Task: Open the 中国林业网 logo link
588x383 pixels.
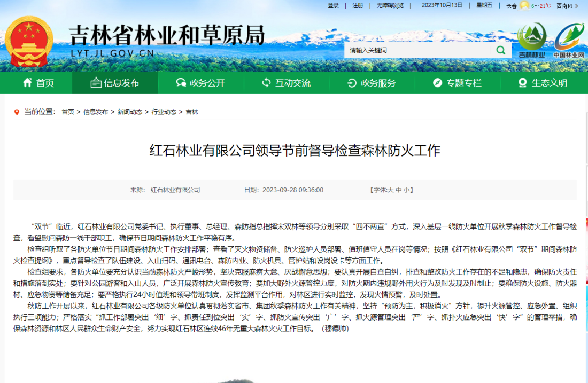Action: tap(569, 41)
